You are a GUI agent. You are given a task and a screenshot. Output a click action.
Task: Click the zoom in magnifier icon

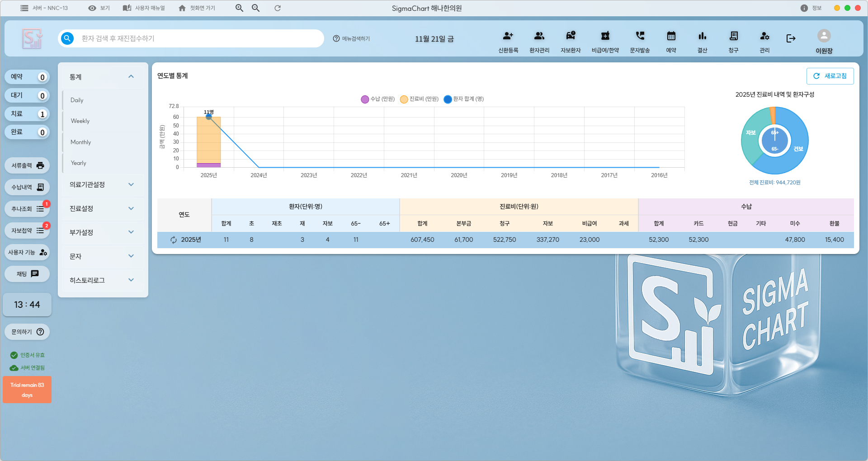[x=239, y=8]
